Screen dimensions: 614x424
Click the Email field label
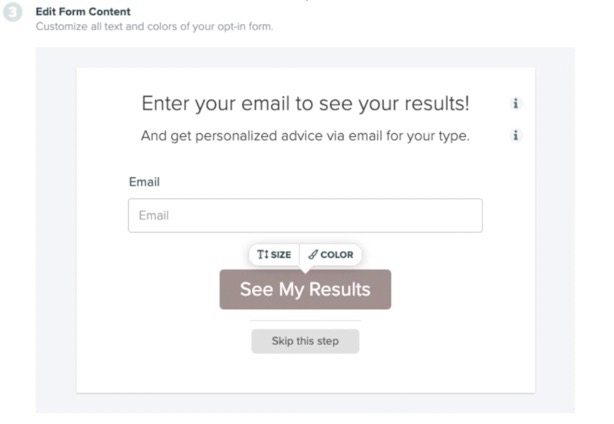144,182
